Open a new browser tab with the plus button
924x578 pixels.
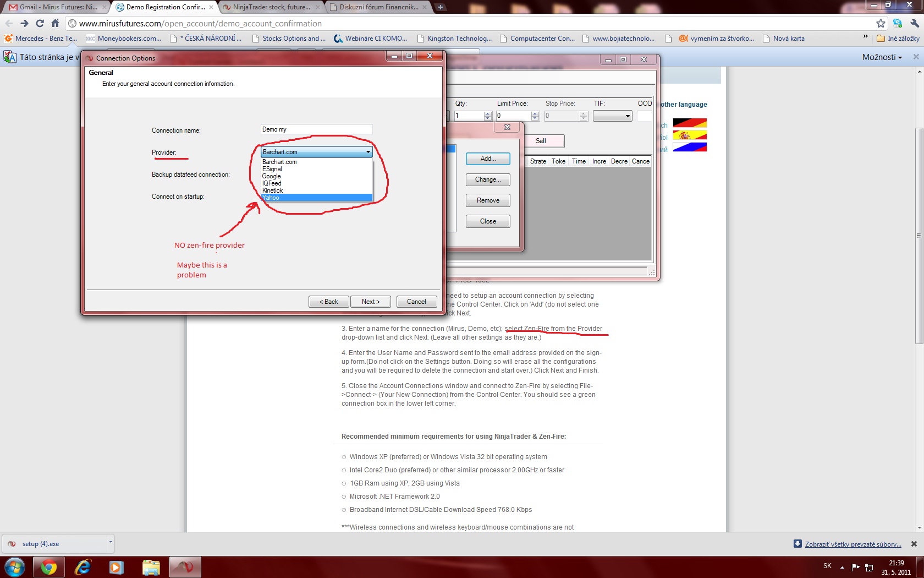click(x=440, y=7)
